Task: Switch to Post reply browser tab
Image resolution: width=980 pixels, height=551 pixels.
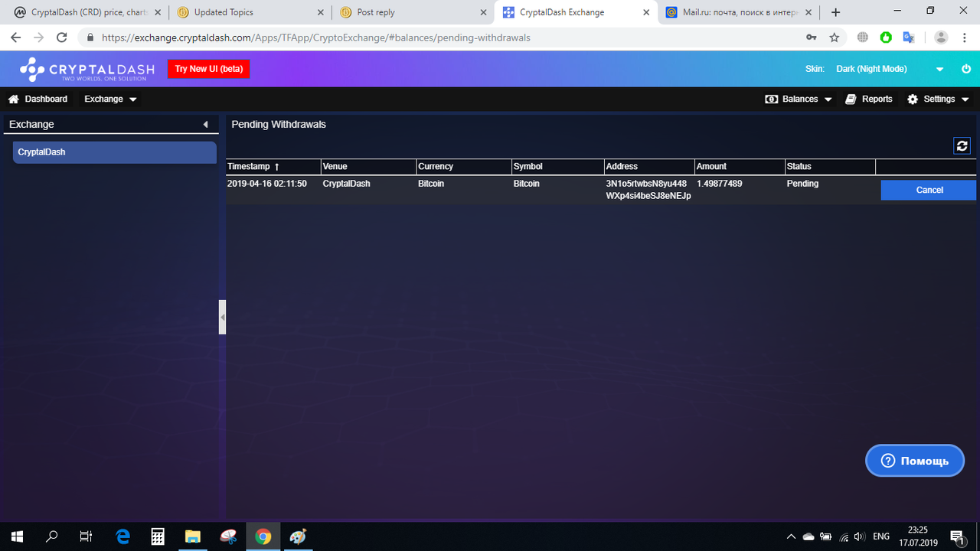Action: point(412,12)
